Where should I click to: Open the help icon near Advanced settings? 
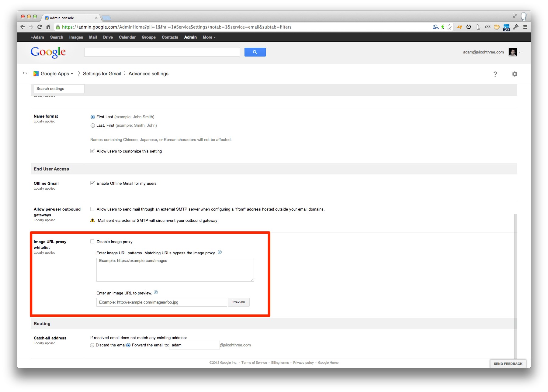[495, 74]
